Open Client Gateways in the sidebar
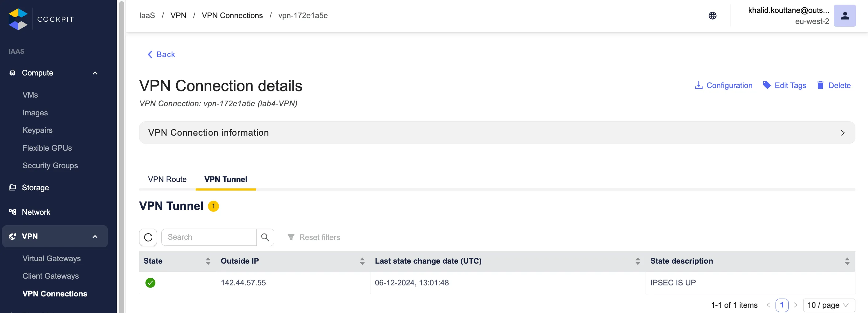 (x=51, y=276)
